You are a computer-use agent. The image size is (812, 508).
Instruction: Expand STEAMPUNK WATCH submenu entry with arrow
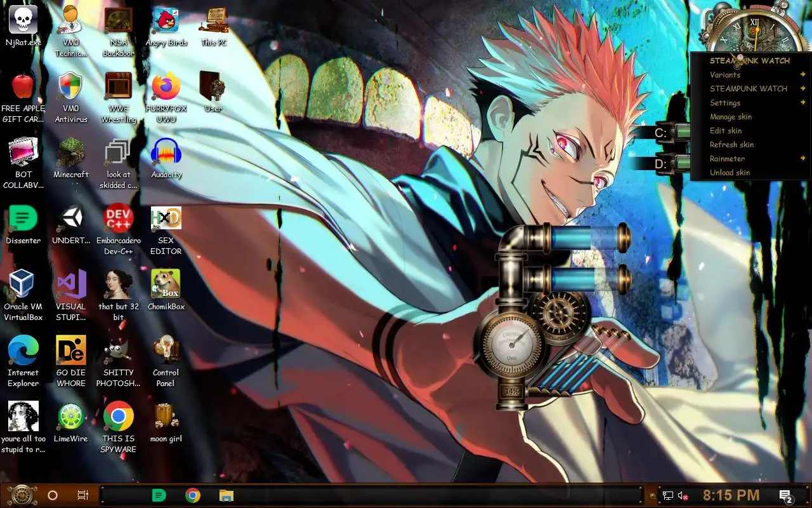coord(750,88)
